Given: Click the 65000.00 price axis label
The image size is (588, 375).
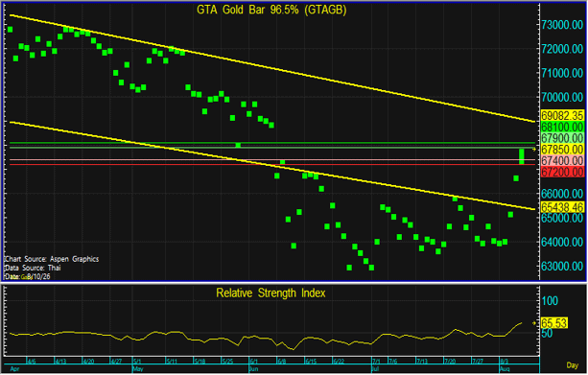Looking at the screenshot, I should pyautogui.click(x=562, y=218).
